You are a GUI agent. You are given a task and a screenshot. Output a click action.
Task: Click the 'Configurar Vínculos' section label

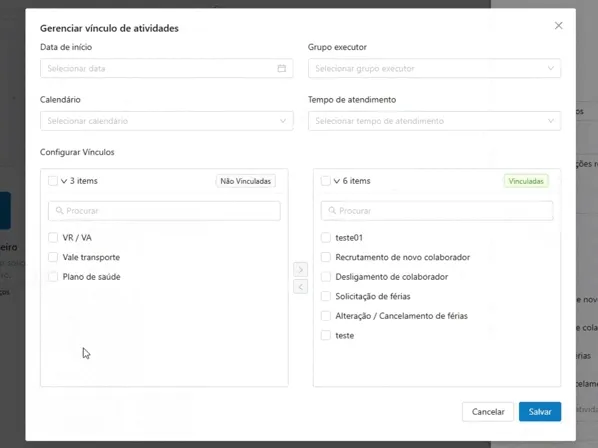[77, 152]
